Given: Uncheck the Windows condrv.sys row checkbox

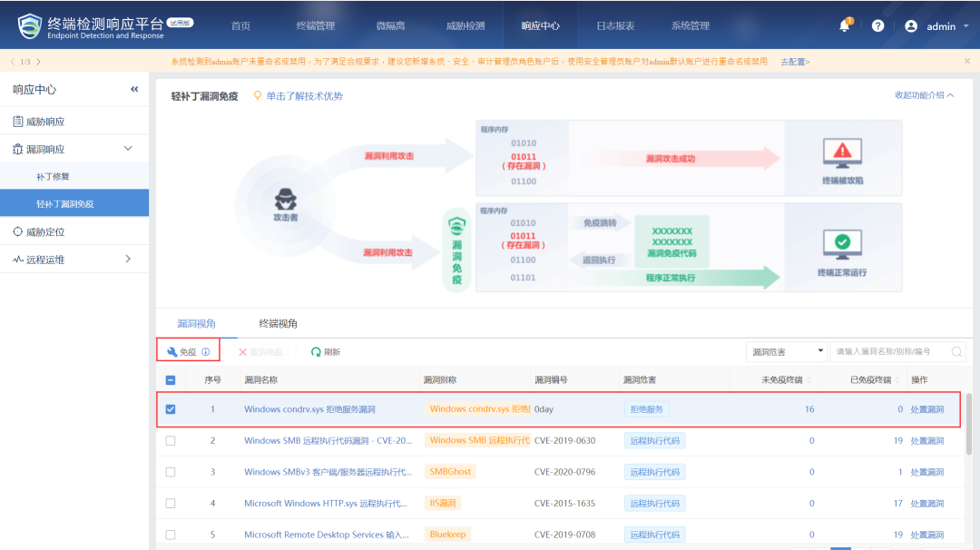Looking at the screenshot, I should (x=171, y=409).
